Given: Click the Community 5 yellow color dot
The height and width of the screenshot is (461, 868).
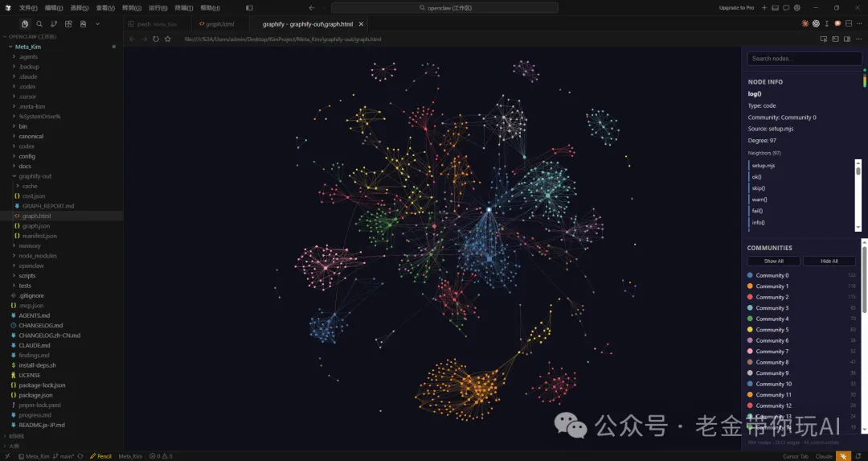Looking at the screenshot, I should (x=750, y=330).
